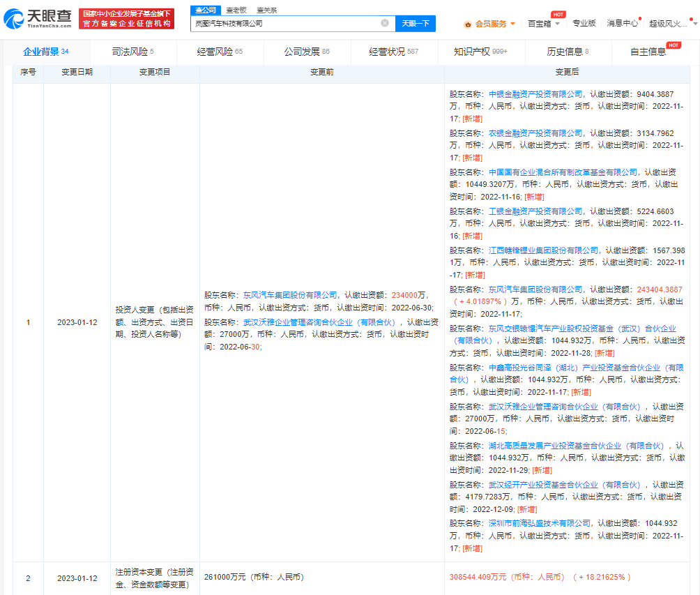Open 农银金融资产投资有限公司 shareholder link

[535, 133]
